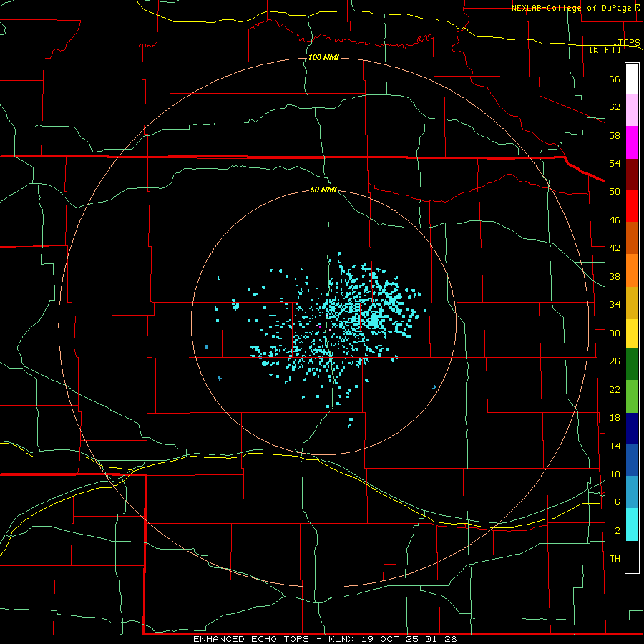Click the "6" legend value

point(618,502)
